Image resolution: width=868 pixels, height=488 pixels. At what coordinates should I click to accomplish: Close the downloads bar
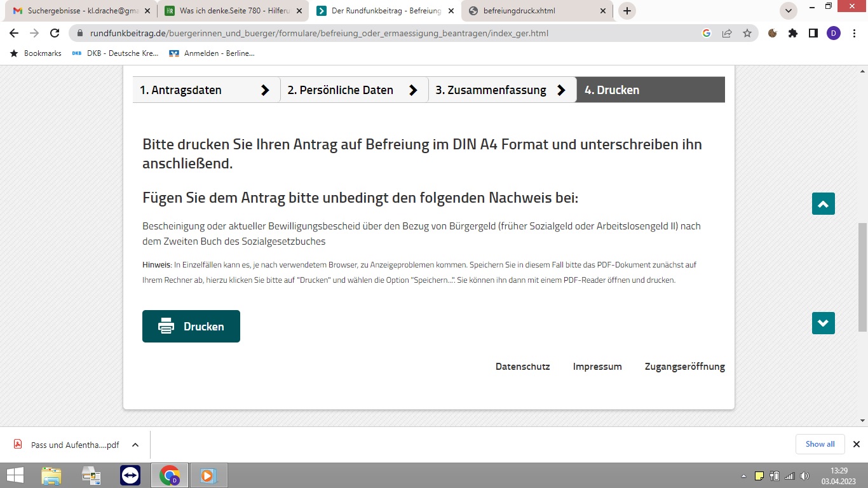pyautogui.click(x=856, y=444)
